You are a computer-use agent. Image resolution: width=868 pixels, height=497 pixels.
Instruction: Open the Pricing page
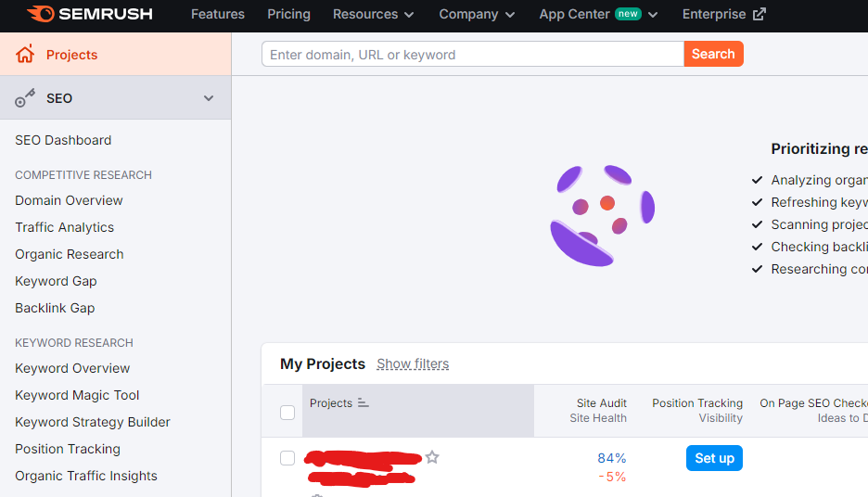click(289, 14)
